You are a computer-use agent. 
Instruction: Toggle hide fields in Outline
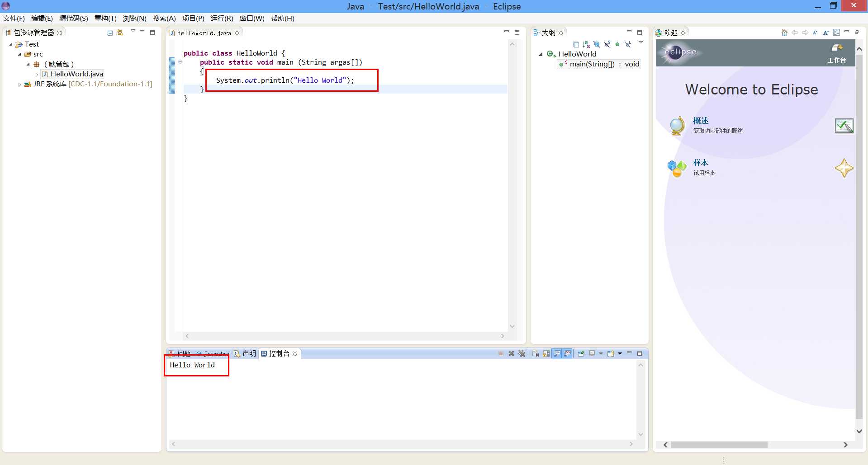[597, 44]
